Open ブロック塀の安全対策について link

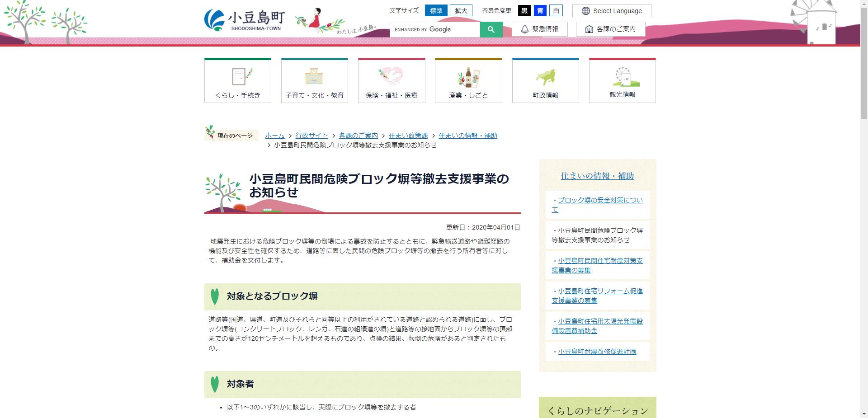pyautogui.click(x=598, y=204)
